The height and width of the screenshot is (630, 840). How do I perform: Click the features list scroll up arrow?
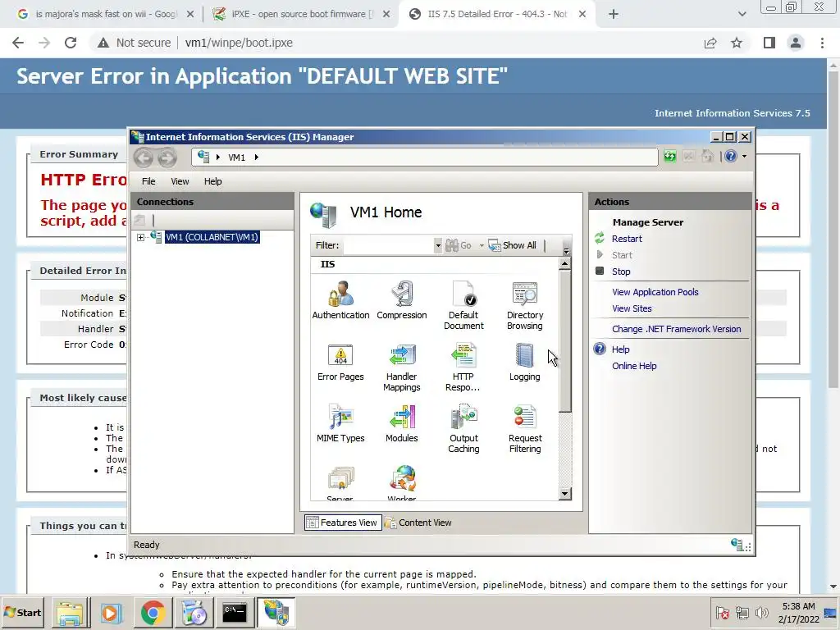click(564, 263)
